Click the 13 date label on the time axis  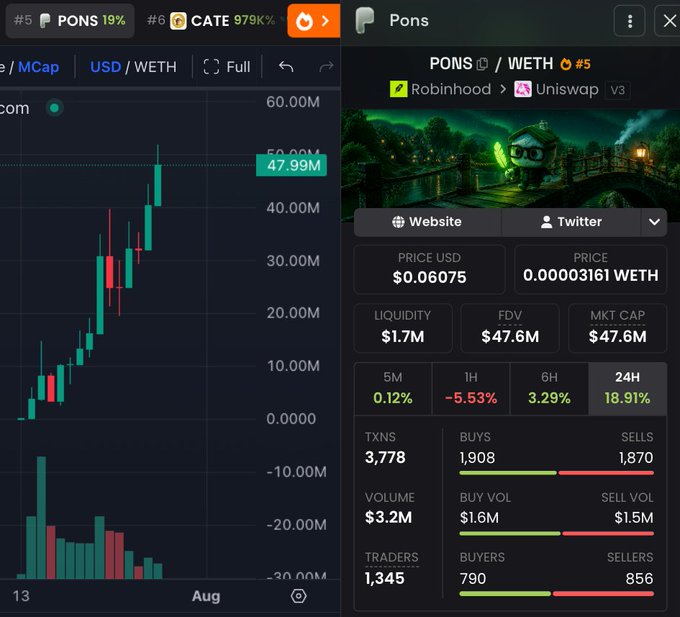(21, 596)
